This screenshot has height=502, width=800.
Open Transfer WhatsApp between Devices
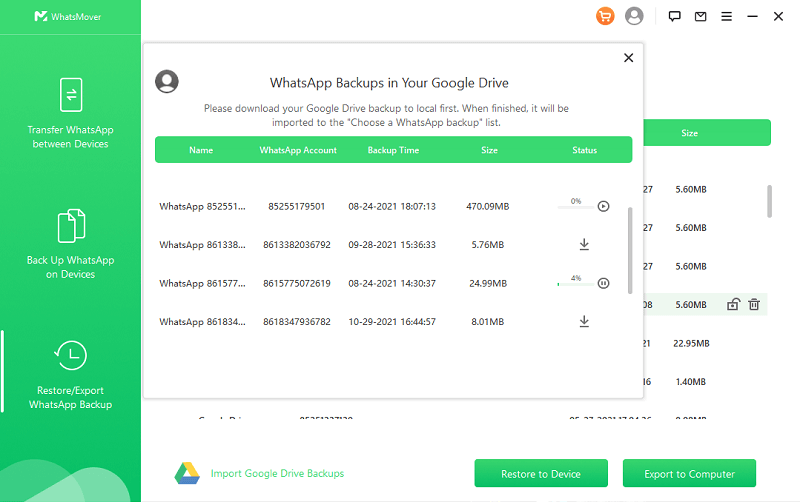coord(70,112)
